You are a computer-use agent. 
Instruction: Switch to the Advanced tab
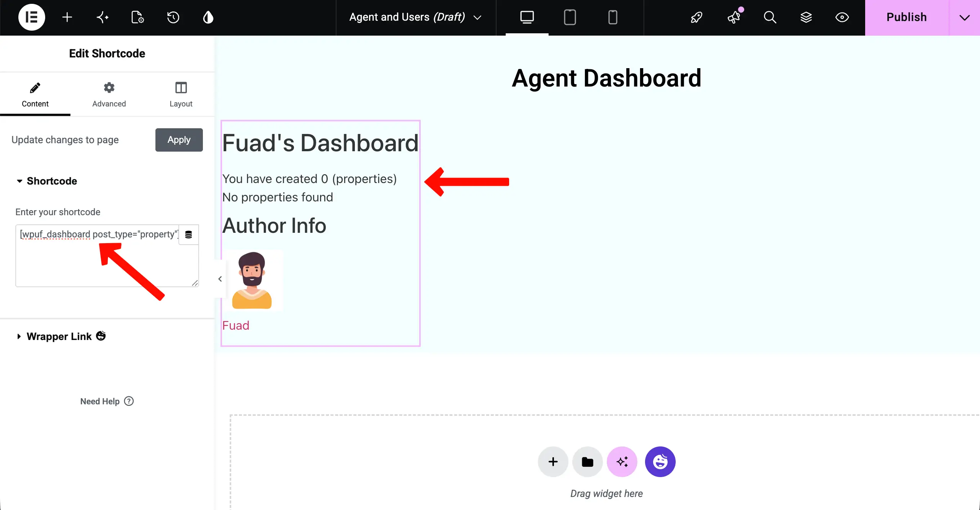(109, 95)
